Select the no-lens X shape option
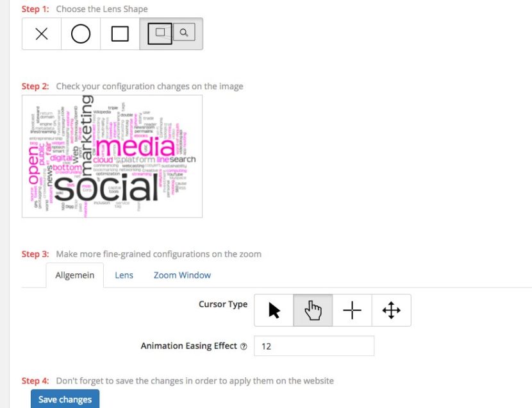 [42, 34]
